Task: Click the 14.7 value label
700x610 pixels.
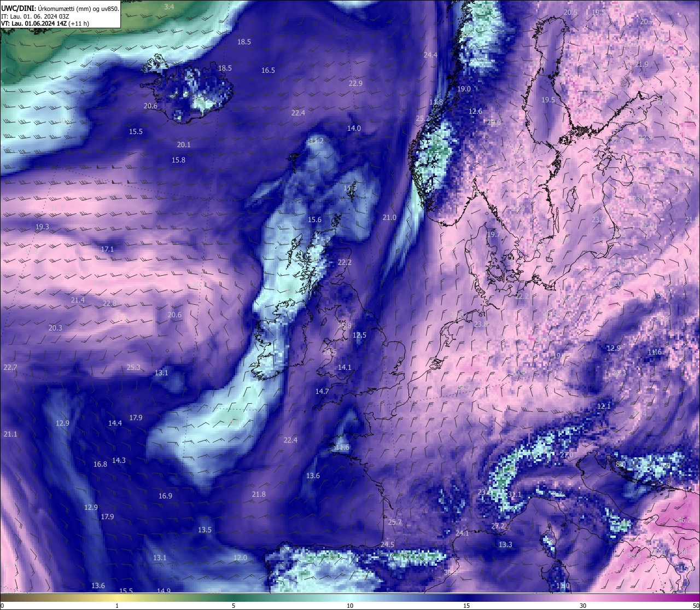Action: (322, 391)
